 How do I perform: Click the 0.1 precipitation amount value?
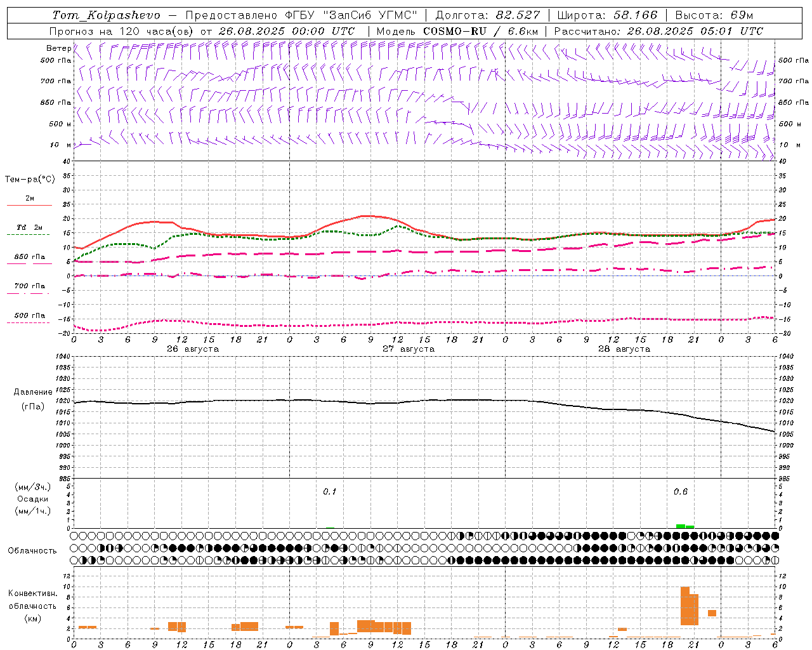pyautogui.click(x=330, y=492)
